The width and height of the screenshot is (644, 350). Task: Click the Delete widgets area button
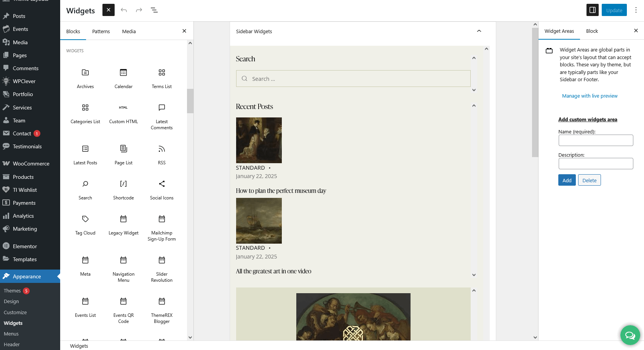(x=589, y=180)
